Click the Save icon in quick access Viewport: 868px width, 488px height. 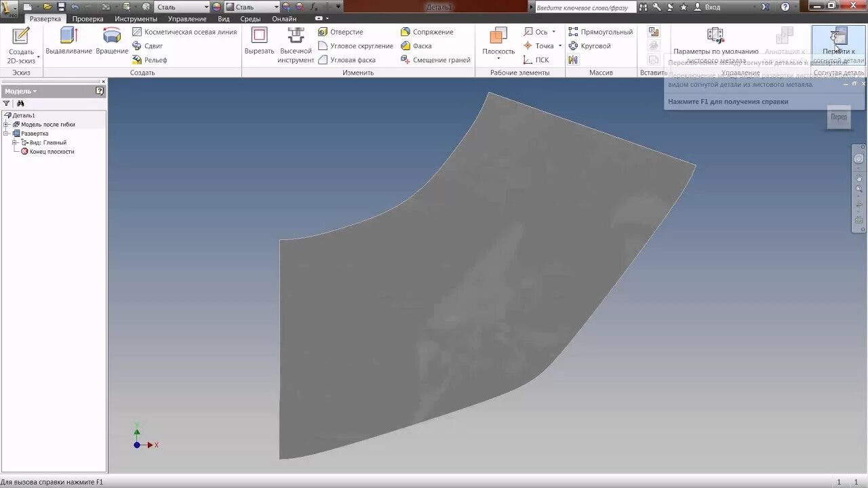61,7
